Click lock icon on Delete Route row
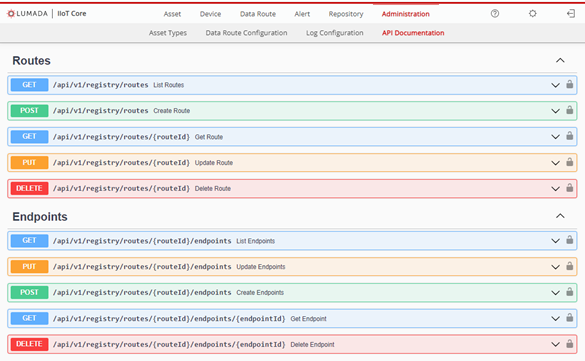The height and width of the screenshot is (361, 585). (x=569, y=188)
